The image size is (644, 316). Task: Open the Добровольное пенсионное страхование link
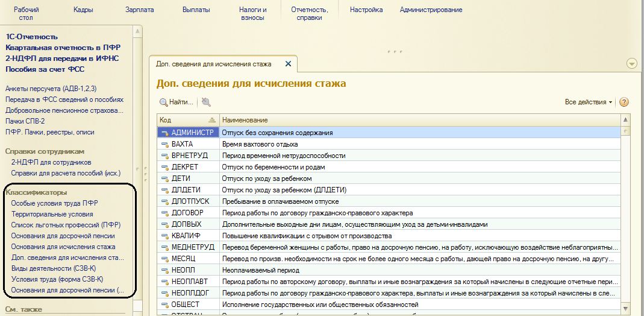click(x=64, y=110)
